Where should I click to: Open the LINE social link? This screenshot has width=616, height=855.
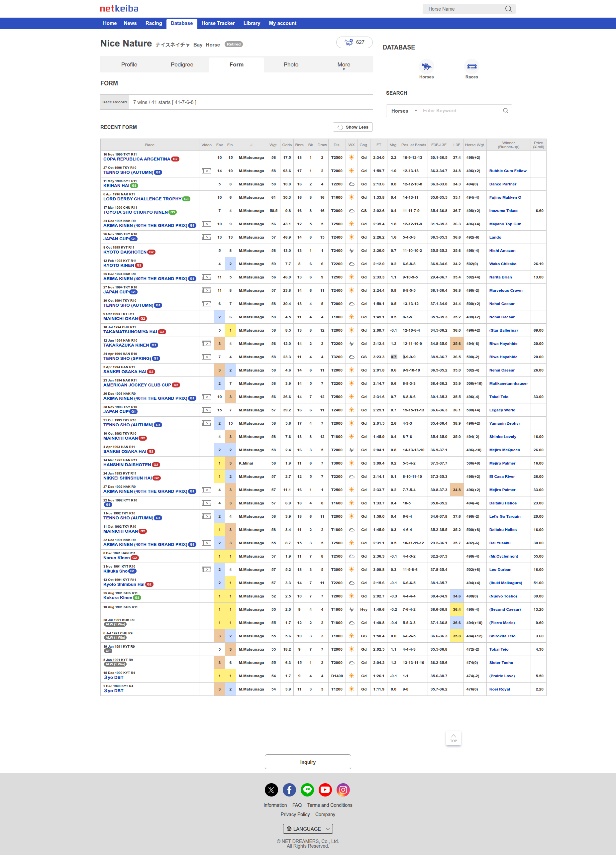307,790
